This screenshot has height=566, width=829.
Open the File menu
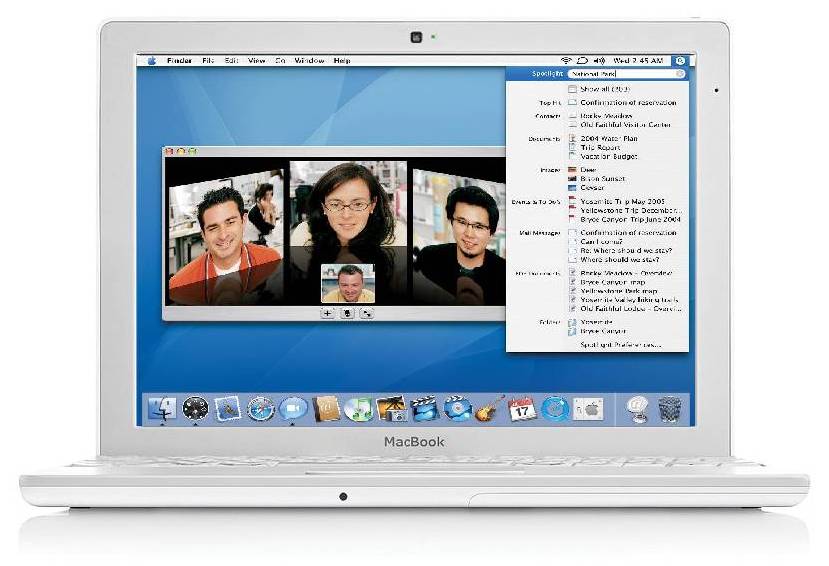tap(208, 61)
